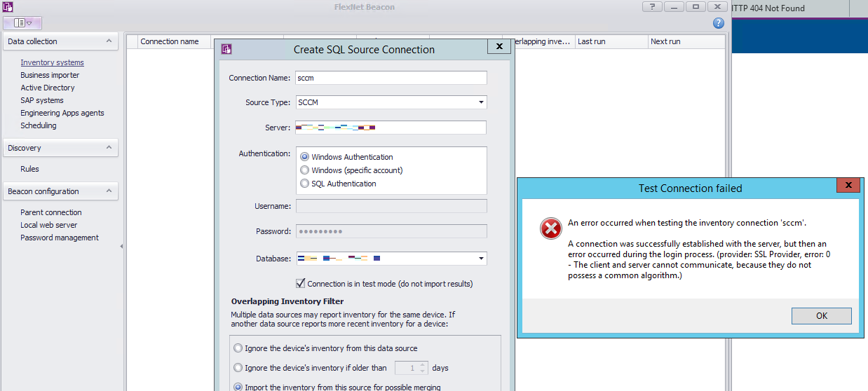Screen dimensions: 868x391
Task: Click the FlexNet Beacon app icon in title bar
Action: [x=7, y=7]
